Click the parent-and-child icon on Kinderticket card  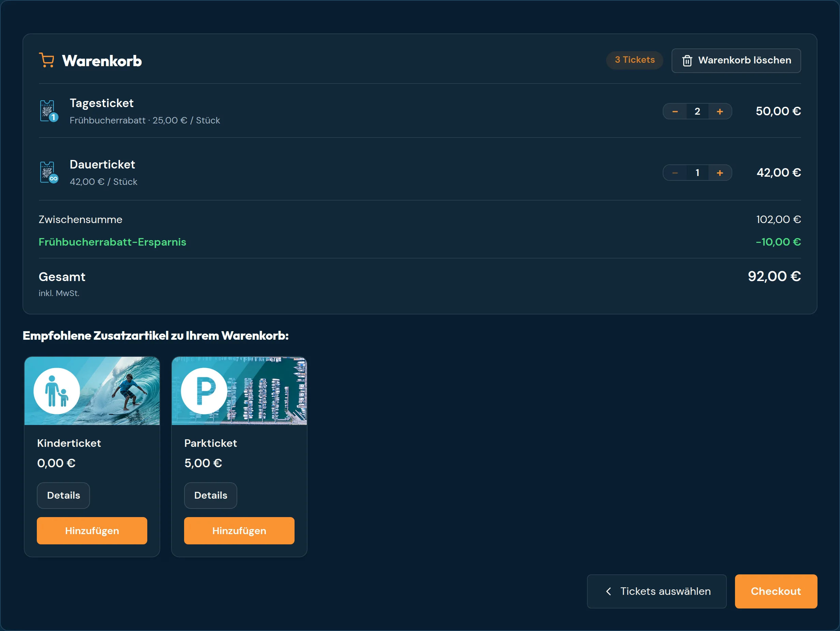tap(57, 391)
